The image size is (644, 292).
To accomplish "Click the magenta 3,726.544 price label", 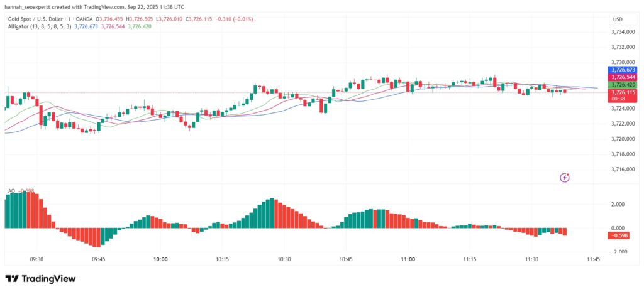I will tap(621, 77).
